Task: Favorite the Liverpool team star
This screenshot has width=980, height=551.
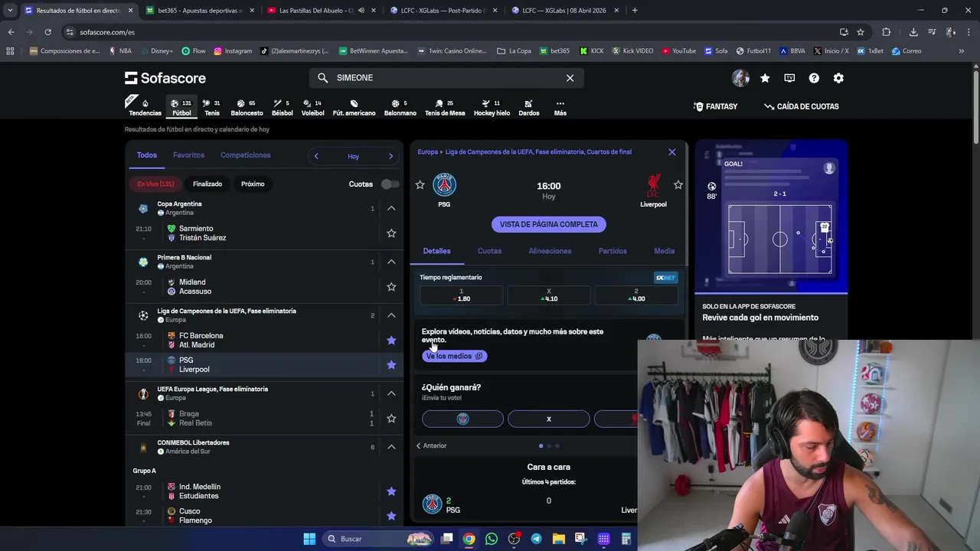Action: point(678,184)
